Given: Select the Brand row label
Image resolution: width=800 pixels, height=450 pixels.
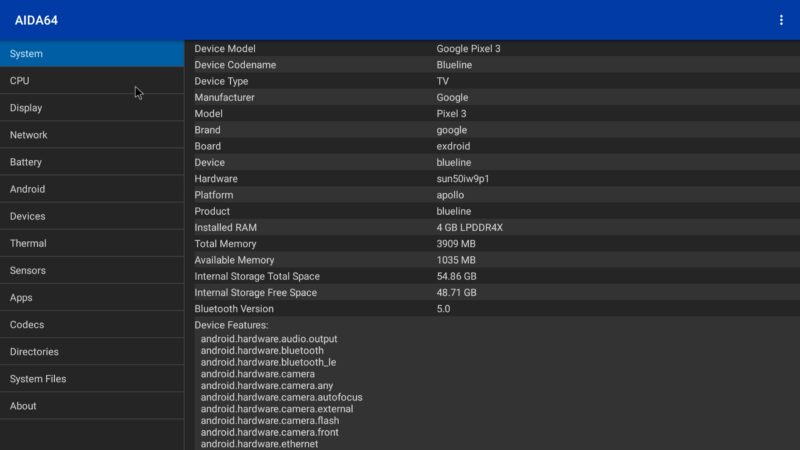Looking at the screenshot, I should click(x=207, y=130).
